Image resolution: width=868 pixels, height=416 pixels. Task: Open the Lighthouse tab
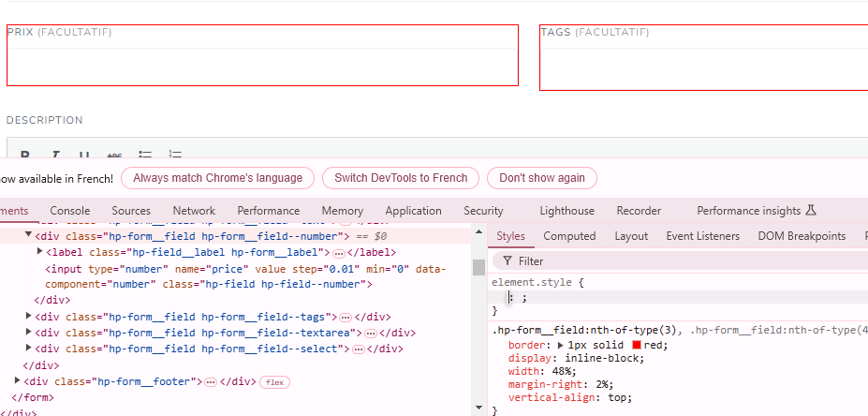tap(566, 211)
